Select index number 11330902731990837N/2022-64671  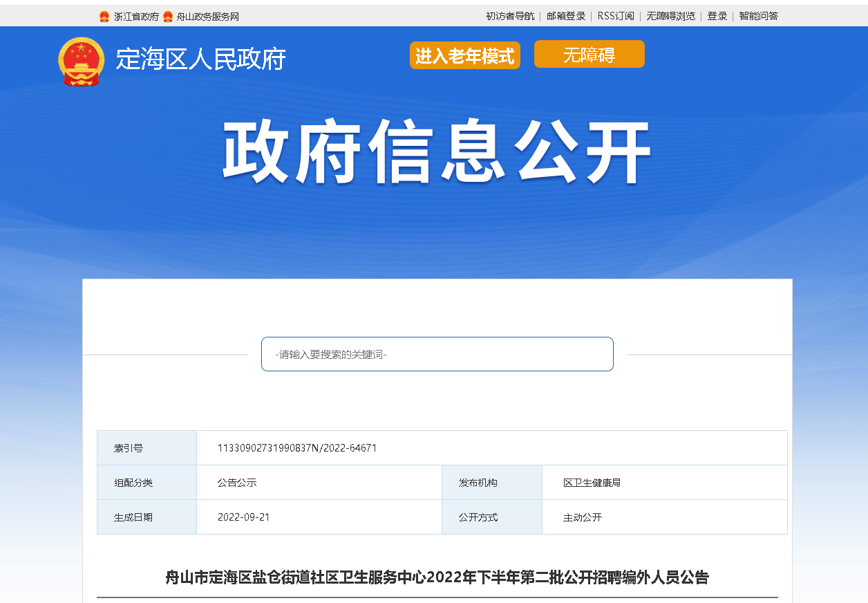297,448
